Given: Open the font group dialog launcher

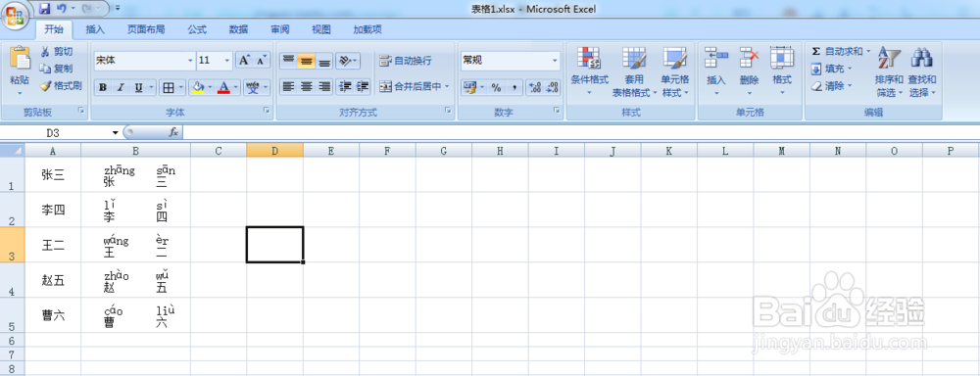Looking at the screenshot, I should (x=267, y=112).
